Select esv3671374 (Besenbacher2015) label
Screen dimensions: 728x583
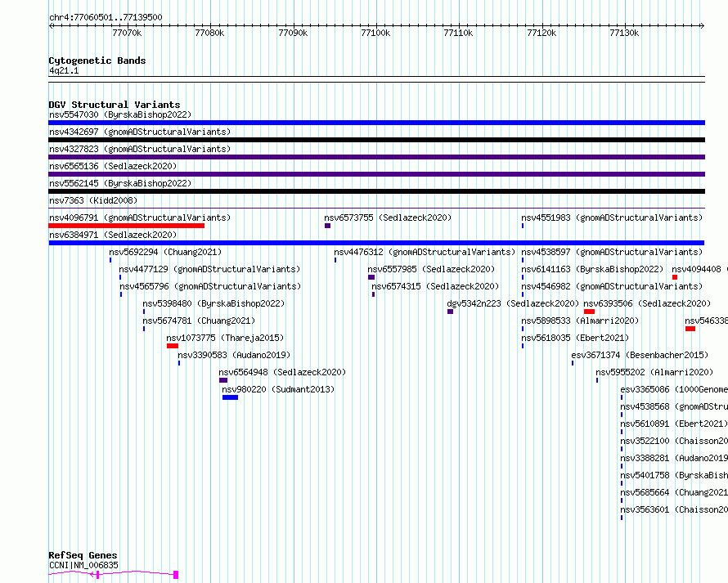tap(640, 355)
